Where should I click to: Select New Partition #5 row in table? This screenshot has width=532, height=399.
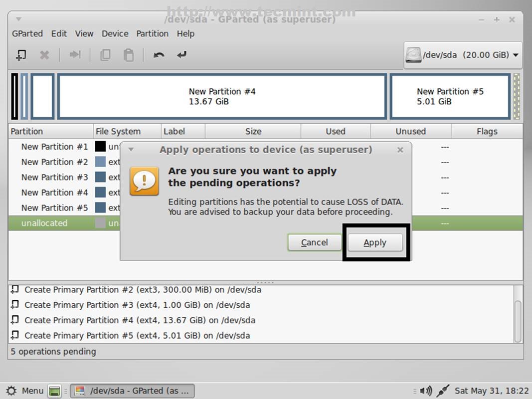click(x=265, y=207)
